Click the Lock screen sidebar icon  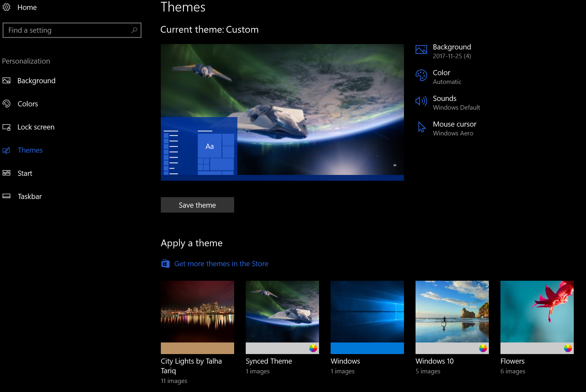pos(6,127)
